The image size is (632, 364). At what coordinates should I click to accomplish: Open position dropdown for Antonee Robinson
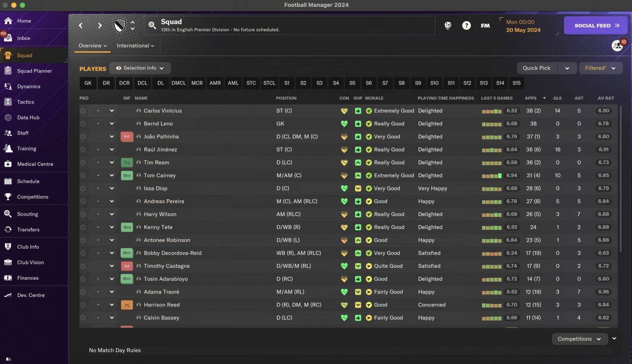coord(112,240)
